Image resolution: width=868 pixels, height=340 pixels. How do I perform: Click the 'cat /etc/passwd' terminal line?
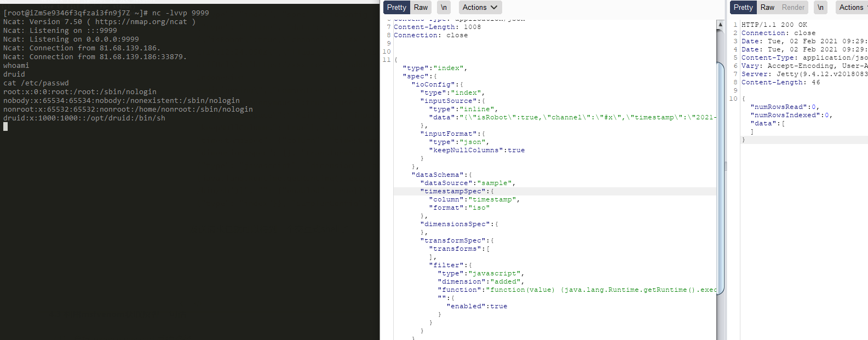click(36, 83)
